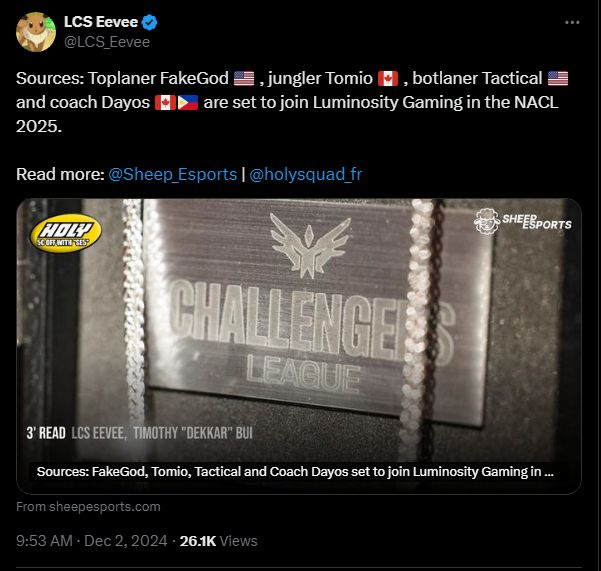Click the Canada flag emoji after Tomio

click(x=388, y=79)
